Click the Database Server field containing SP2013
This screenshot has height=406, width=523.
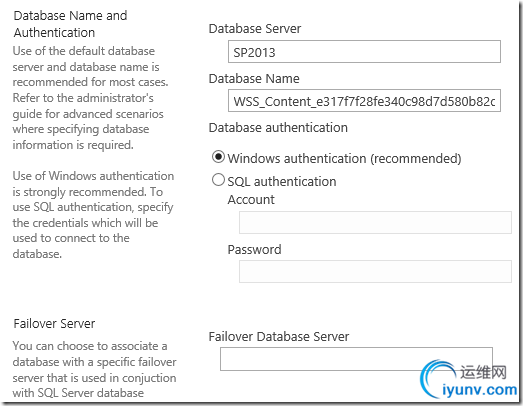tap(364, 52)
